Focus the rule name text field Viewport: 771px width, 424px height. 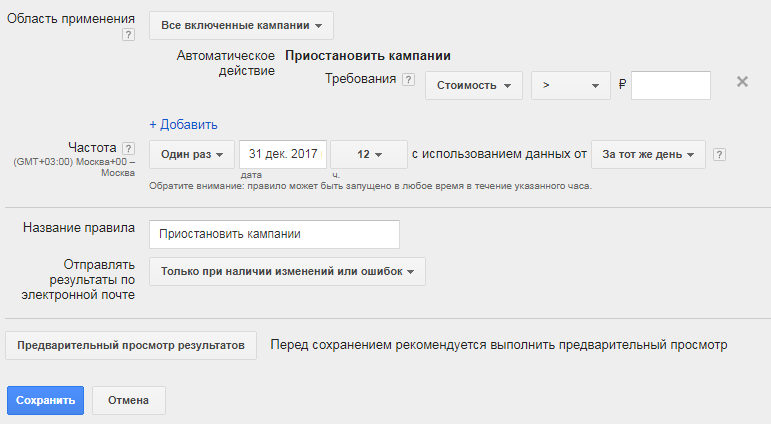(x=274, y=234)
